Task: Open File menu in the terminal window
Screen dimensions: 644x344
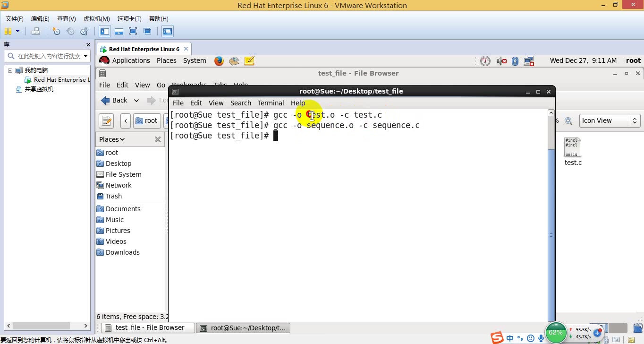Action: [x=178, y=103]
